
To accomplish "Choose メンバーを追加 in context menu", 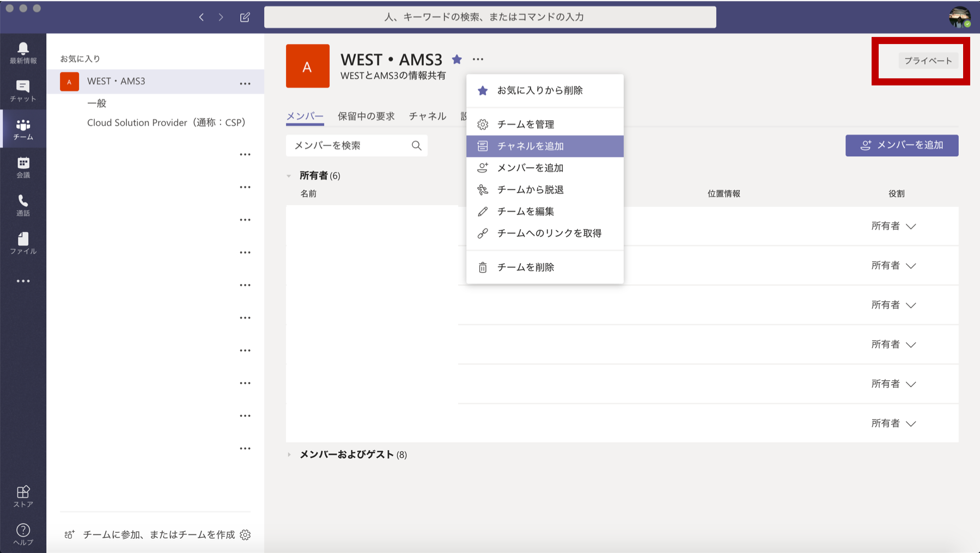I will click(545, 168).
